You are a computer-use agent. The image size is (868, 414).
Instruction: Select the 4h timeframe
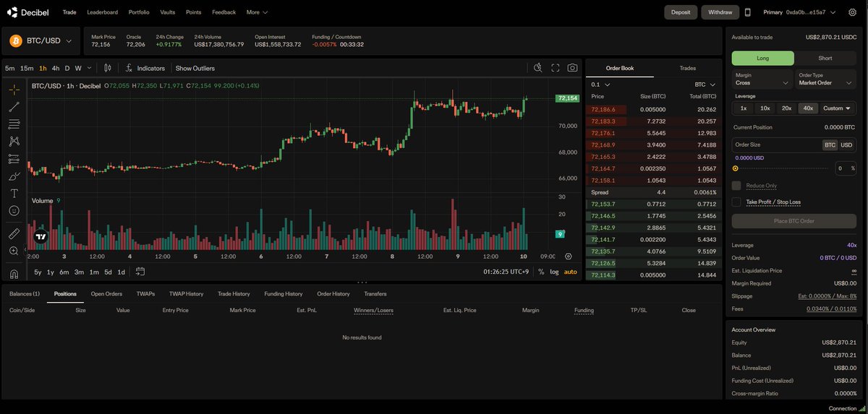tap(56, 68)
